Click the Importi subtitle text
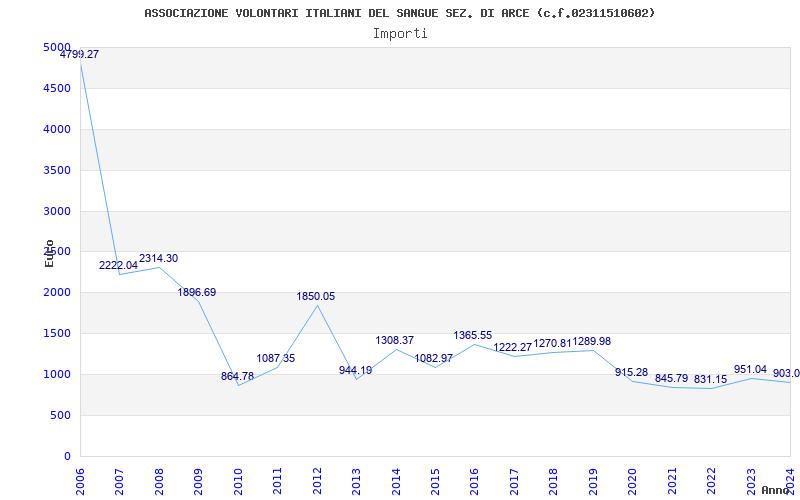The image size is (800, 500). tap(400, 33)
